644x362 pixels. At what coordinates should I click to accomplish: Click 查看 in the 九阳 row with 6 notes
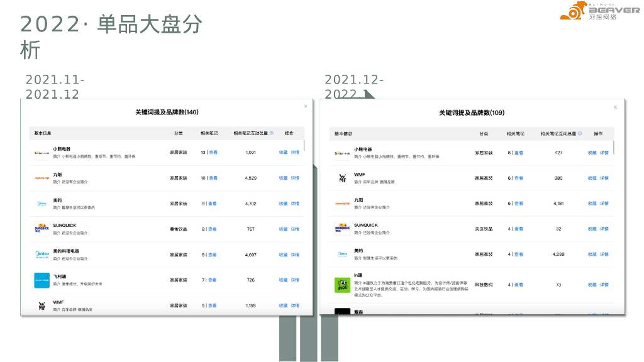pos(519,204)
